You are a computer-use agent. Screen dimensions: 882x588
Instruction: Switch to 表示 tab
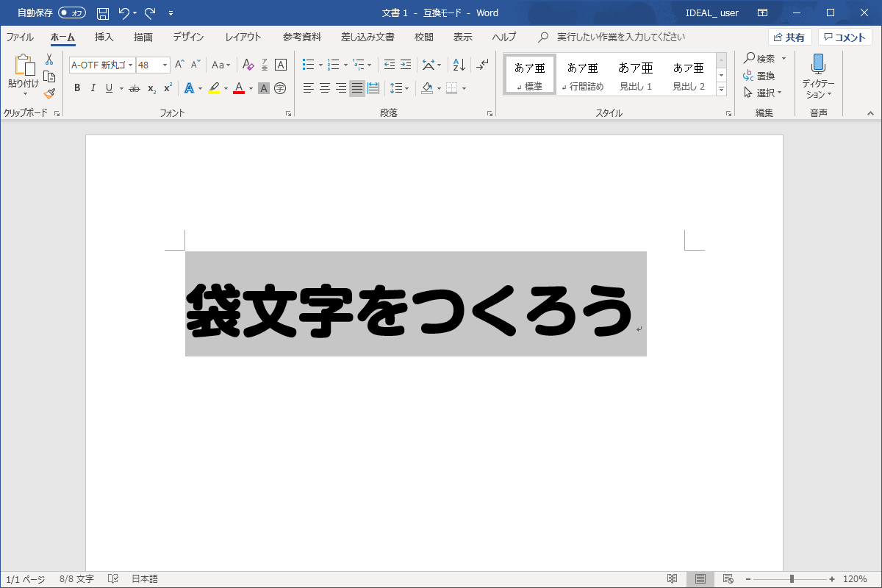pos(463,37)
